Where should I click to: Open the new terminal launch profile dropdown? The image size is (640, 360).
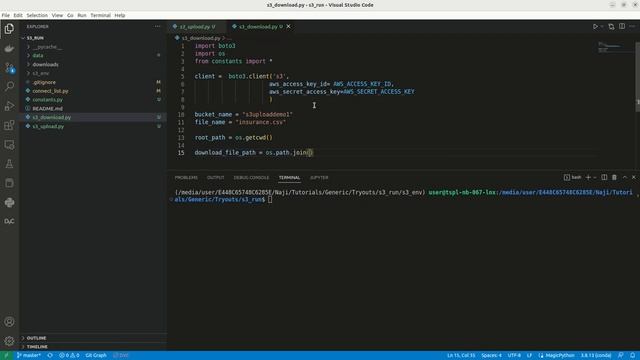[595, 178]
